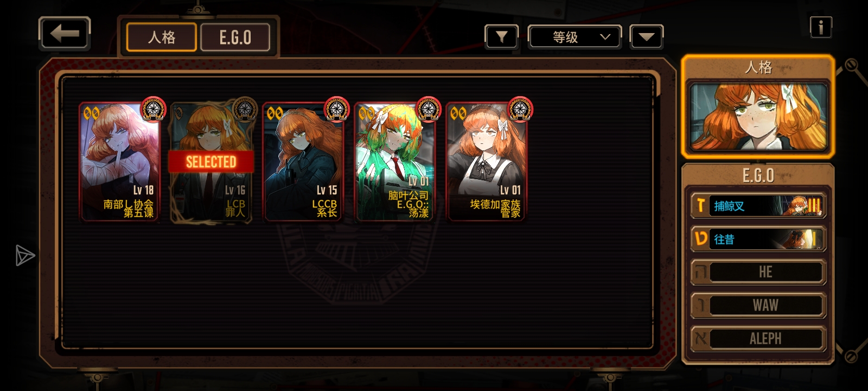The width and height of the screenshot is (868, 391).
Task: Open the filter funnel icon
Action: click(501, 37)
